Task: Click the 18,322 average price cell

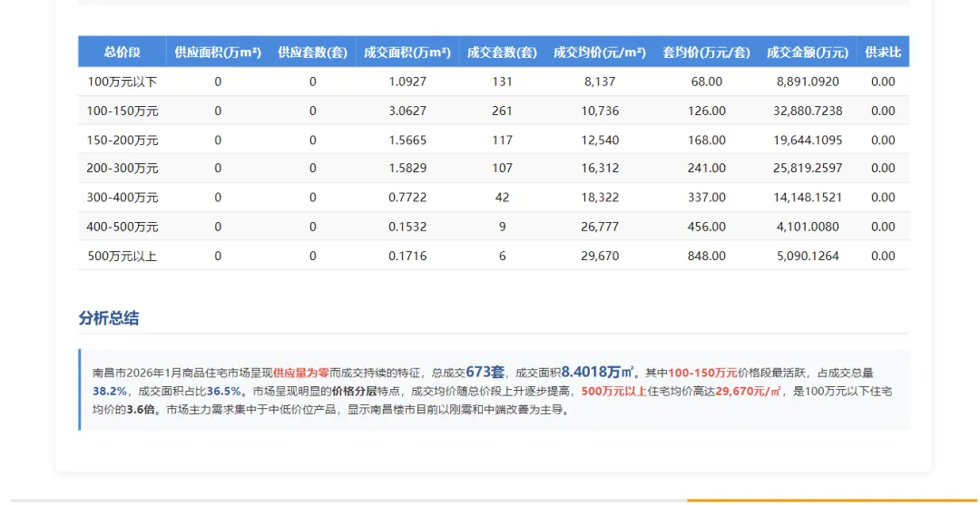Action: 600,198
